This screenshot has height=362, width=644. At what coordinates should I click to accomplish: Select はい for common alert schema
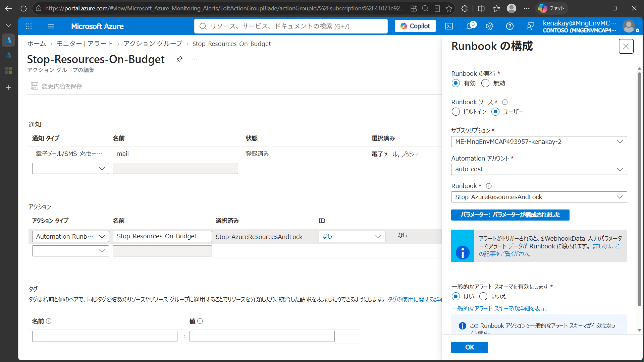455,296
